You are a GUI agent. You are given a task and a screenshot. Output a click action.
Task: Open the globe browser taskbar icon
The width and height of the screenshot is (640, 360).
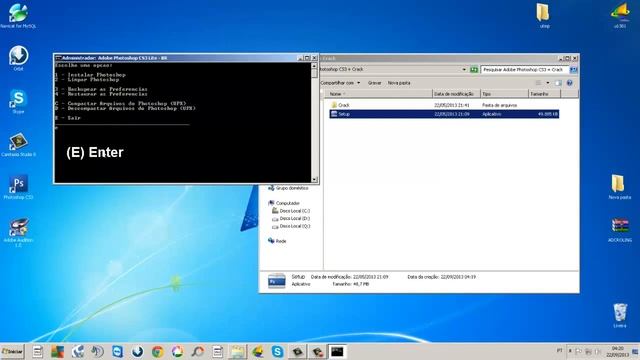tap(78, 351)
